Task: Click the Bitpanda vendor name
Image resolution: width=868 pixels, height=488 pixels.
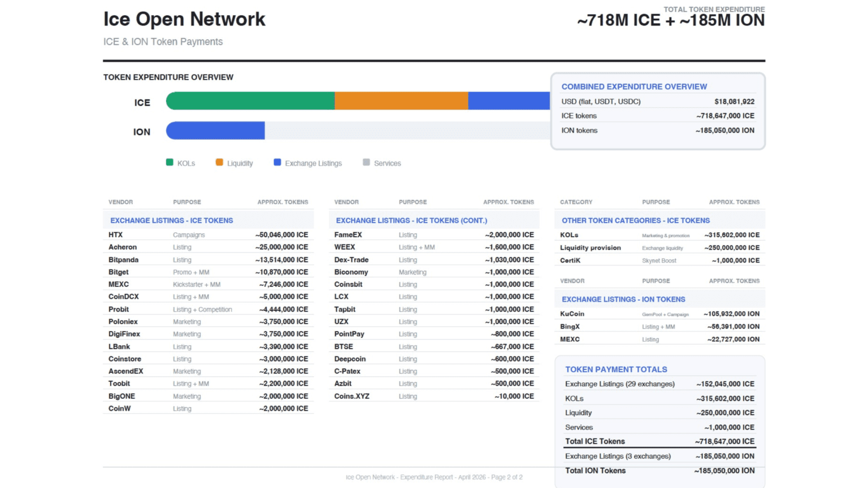Action: pos(124,260)
